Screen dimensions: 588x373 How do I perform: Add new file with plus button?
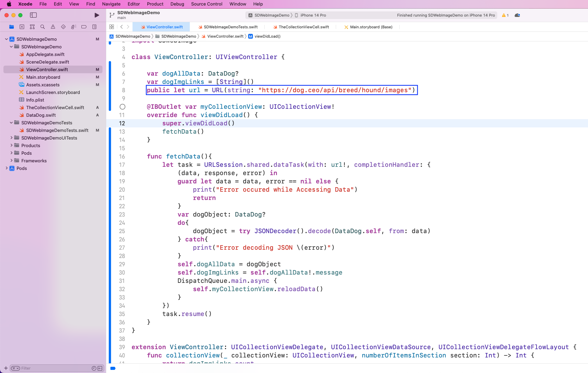tap(6, 368)
